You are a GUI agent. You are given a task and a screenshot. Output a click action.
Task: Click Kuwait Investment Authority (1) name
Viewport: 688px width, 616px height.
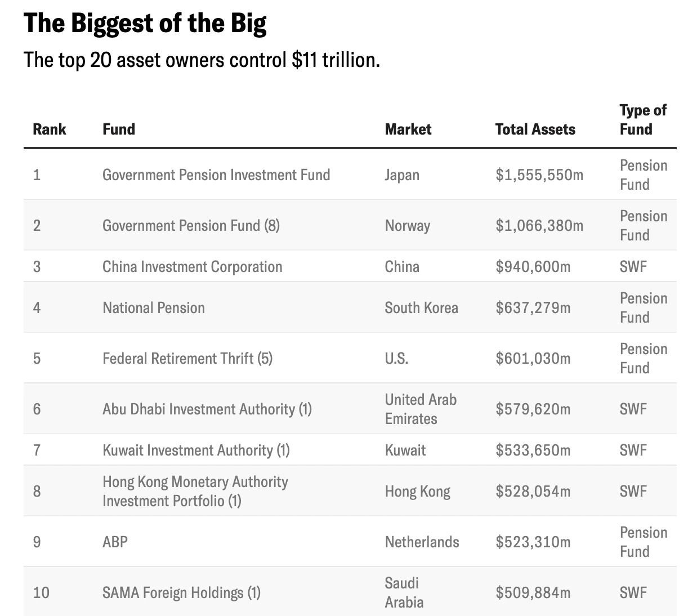[196, 450]
